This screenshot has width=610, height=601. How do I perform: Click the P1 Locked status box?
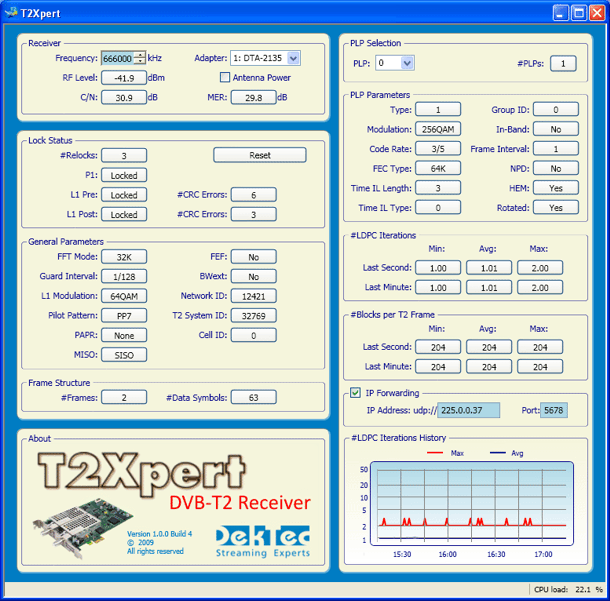[x=124, y=175]
